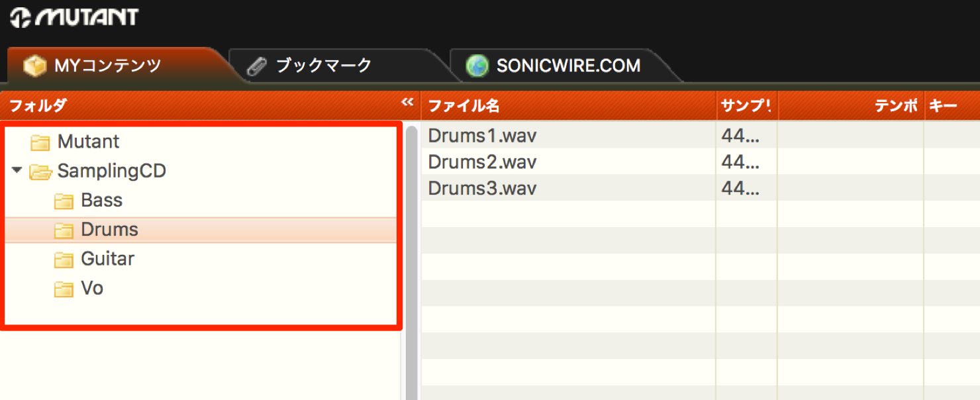Click the Mutant folder icon
Viewport: 980px width, 400px height.
tap(40, 142)
